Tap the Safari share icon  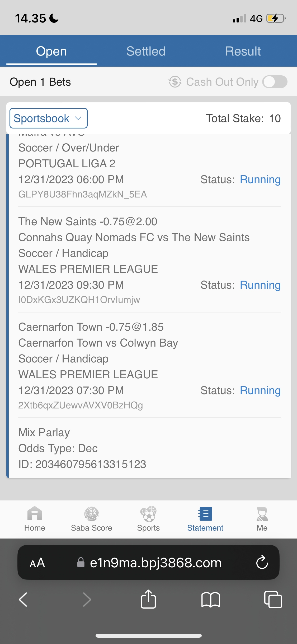pyautogui.click(x=148, y=599)
